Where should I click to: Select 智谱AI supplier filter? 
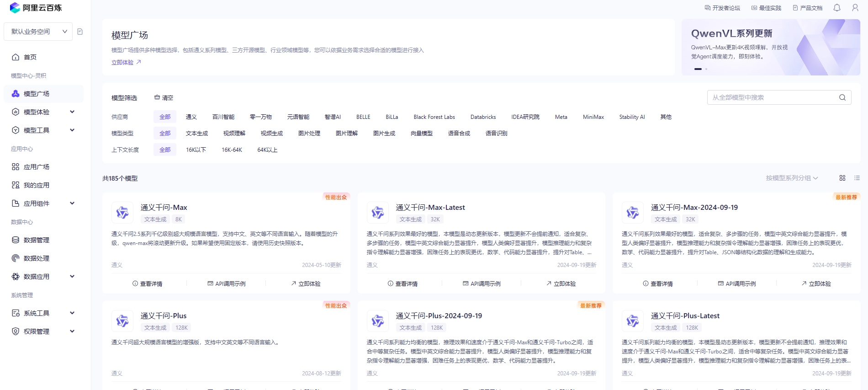(x=333, y=117)
